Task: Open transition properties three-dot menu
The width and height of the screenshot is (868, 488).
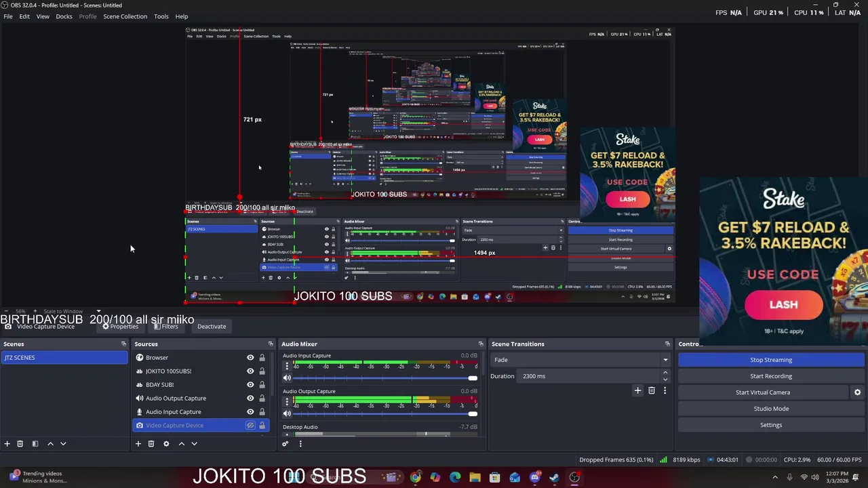Action: (665, 390)
